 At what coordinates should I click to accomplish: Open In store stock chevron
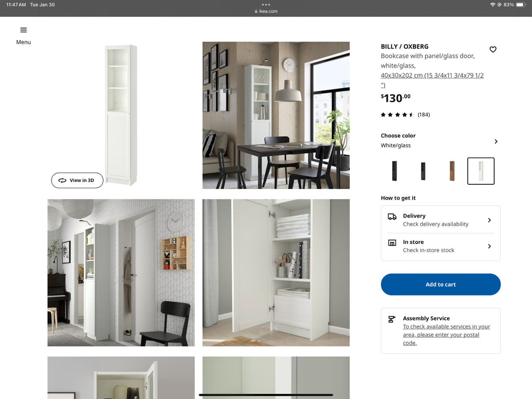tap(490, 246)
